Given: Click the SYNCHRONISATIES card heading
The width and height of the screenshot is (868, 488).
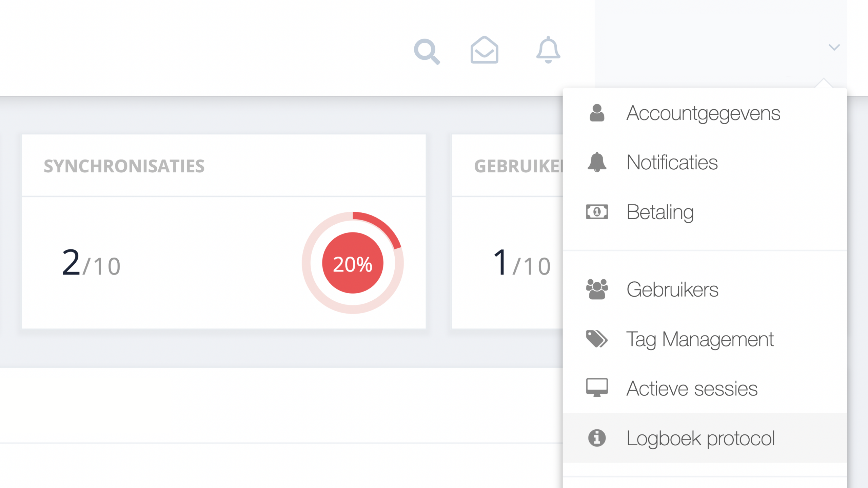Looking at the screenshot, I should tap(124, 166).
